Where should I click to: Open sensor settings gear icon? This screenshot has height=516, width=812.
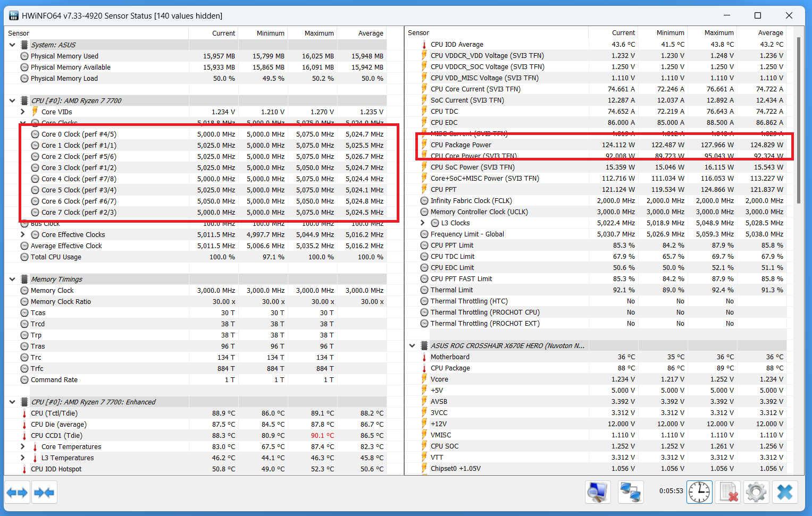[756, 492]
